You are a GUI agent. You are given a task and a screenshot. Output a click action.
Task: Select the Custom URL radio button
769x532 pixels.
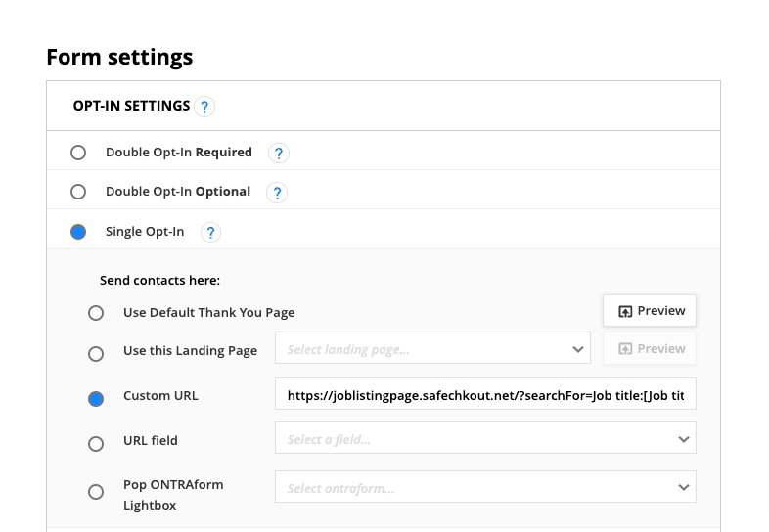tap(96, 399)
